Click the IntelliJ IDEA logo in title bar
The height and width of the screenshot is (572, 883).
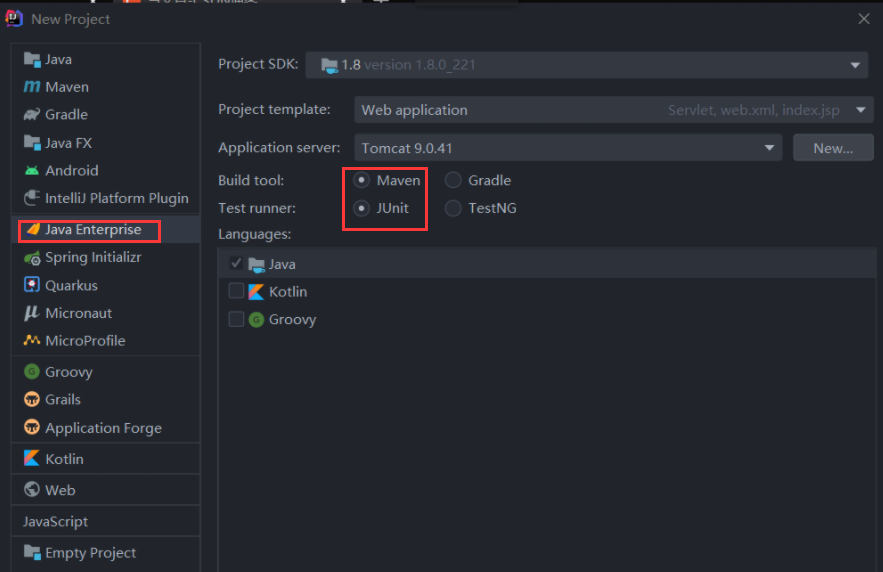pyautogui.click(x=14, y=19)
